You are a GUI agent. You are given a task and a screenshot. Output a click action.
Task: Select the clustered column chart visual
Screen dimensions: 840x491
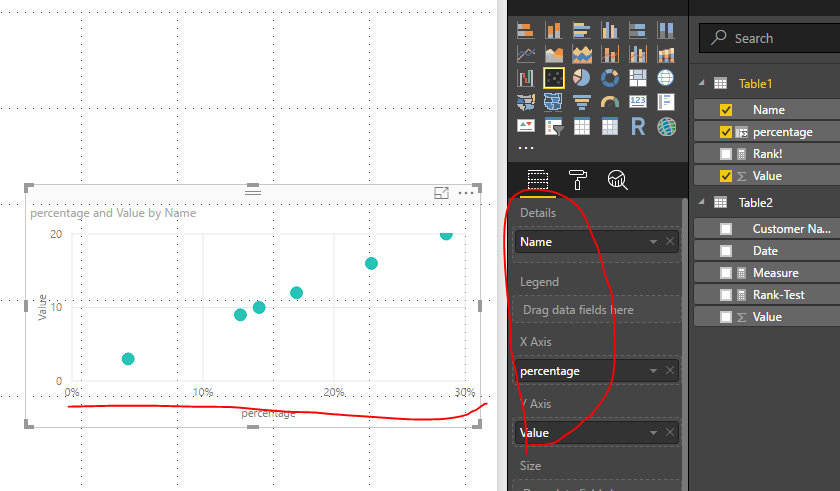point(609,31)
